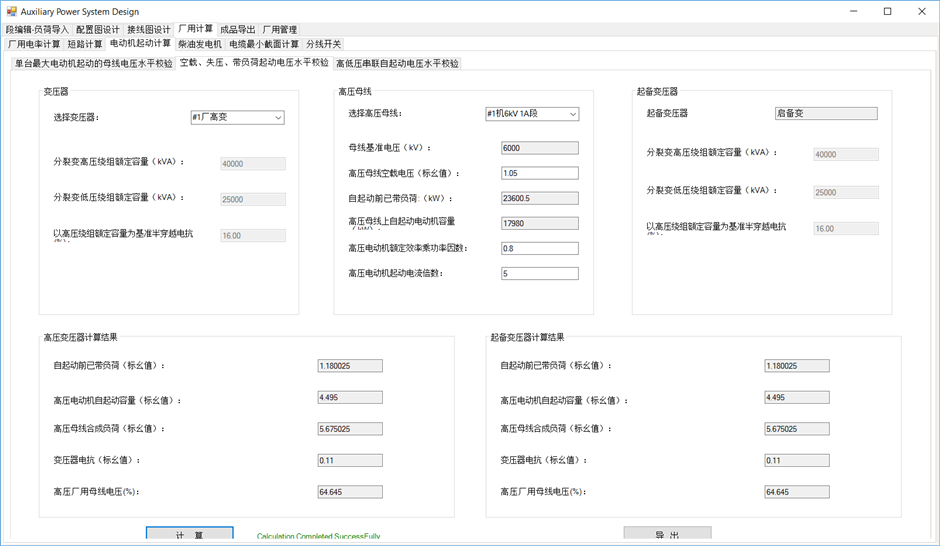Click 变压器 group's 半穿越电抗 field showing 16.00
Viewport: 940px width, 546px height.
253,236
